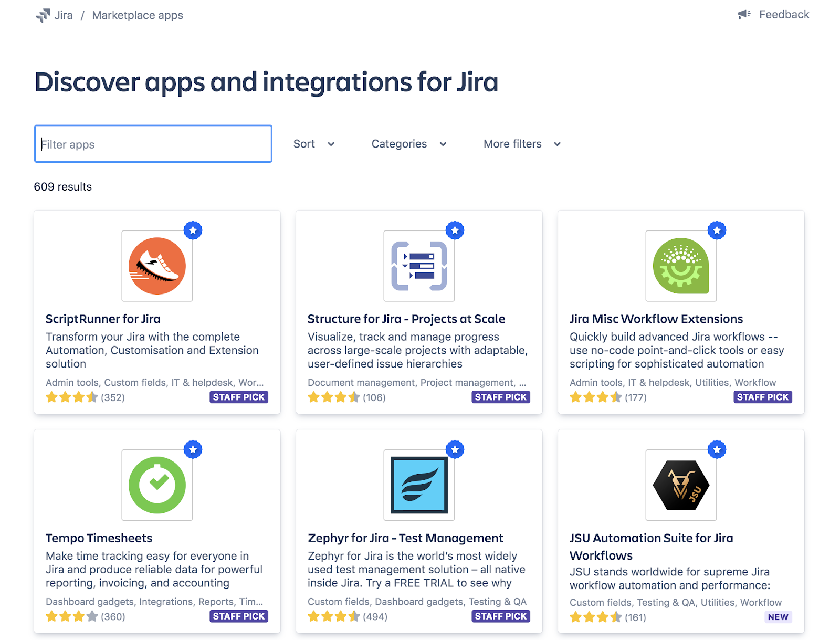Click the (494) review count on Zephyr

[x=375, y=616]
